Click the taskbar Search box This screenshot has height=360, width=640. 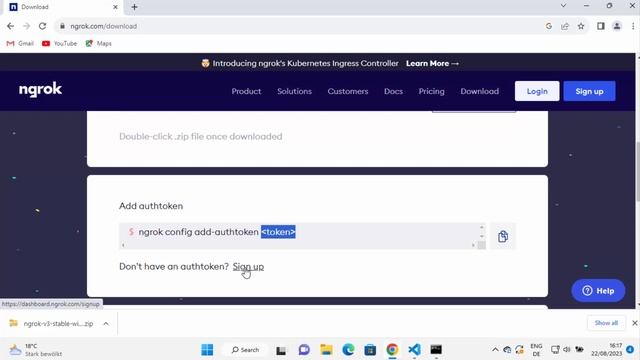pos(245,350)
